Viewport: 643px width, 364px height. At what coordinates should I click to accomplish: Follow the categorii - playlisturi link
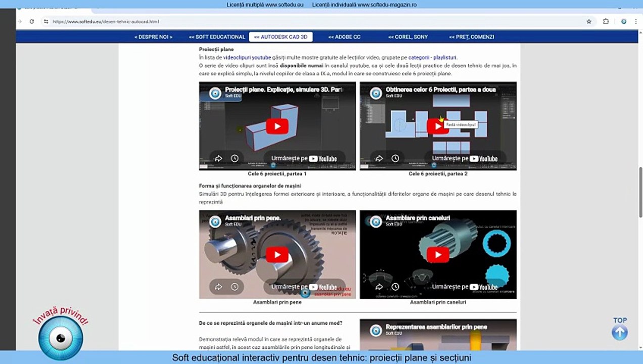tap(433, 58)
